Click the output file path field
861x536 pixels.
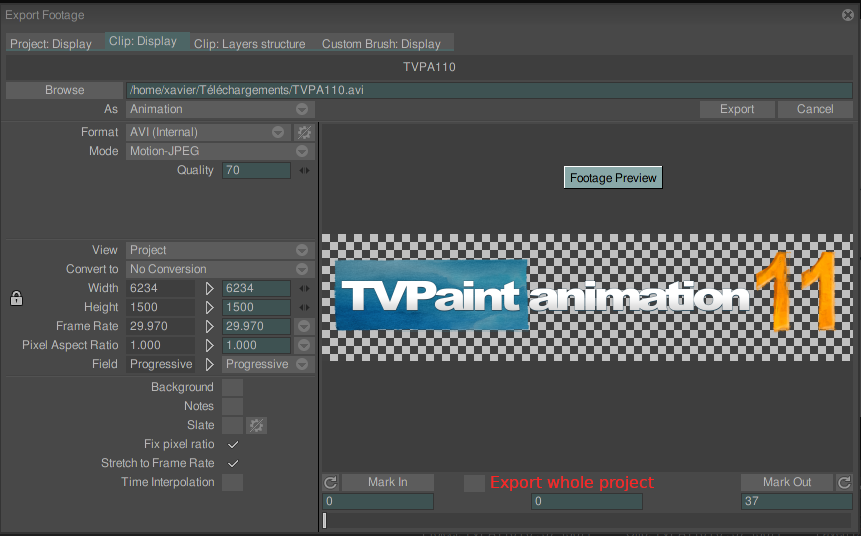tap(489, 90)
